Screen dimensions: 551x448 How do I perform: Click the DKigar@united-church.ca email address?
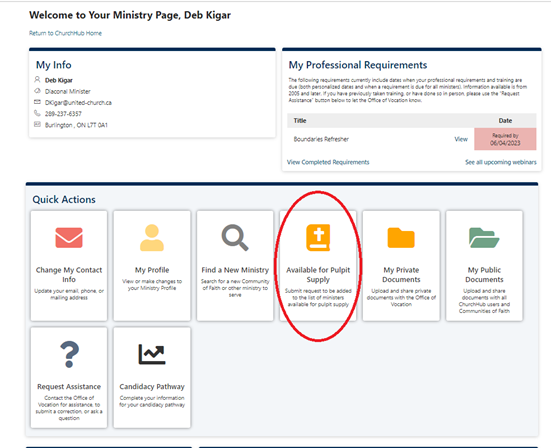pyautogui.click(x=78, y=103)
